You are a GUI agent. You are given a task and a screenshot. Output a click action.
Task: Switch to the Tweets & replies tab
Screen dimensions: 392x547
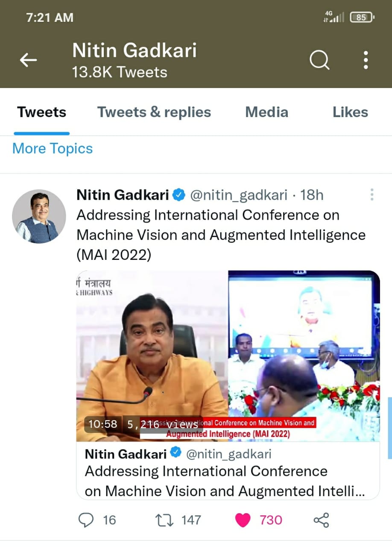(154, 112)
